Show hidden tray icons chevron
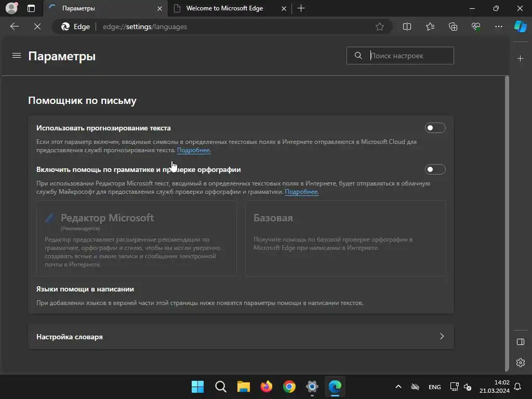The image size is (532, 399). tap(398, 387)
